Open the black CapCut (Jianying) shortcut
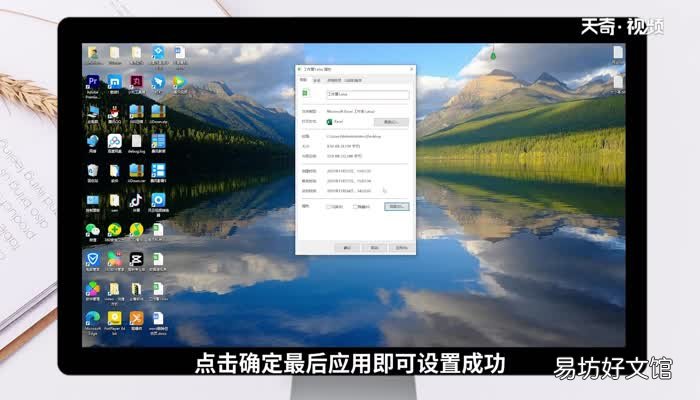This screenshot has height=400, width=700. [x=136, y=261]
